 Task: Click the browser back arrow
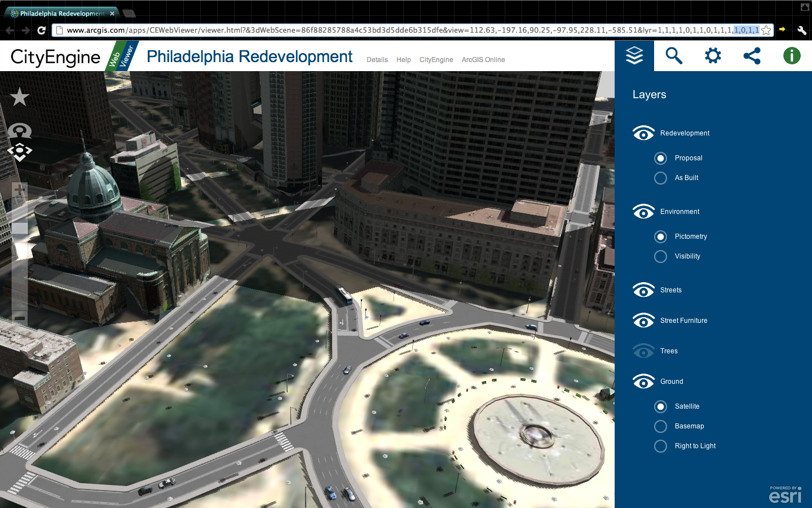click(10, 30)
